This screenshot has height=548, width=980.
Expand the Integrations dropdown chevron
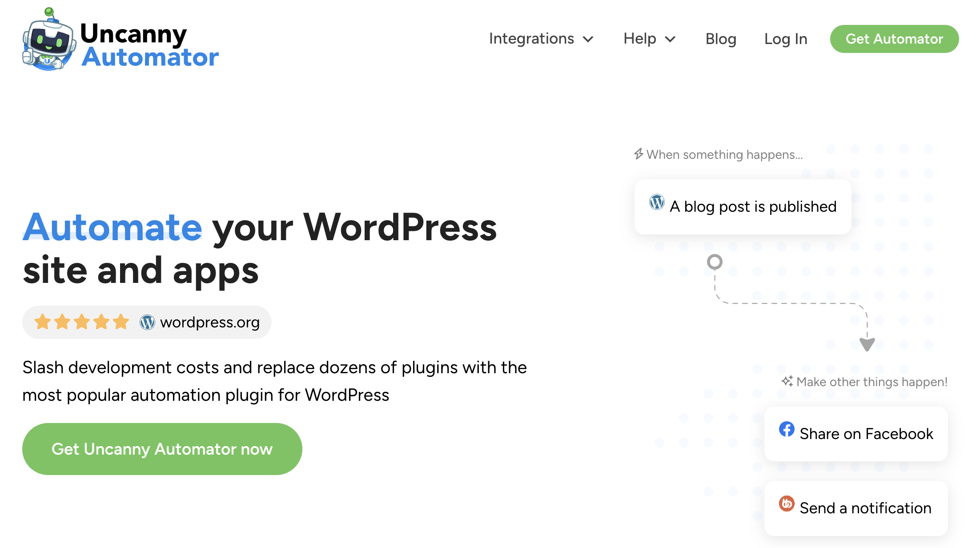coord(588,39)
